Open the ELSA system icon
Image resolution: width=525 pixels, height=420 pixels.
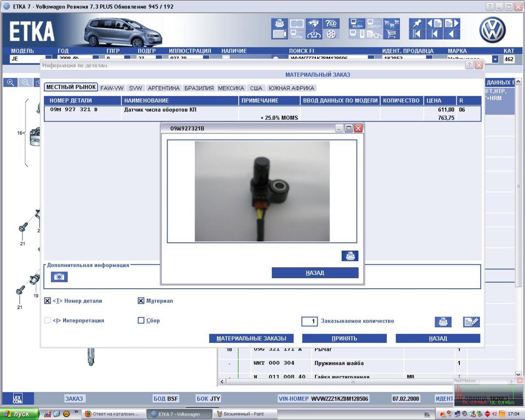pos(357,23)
